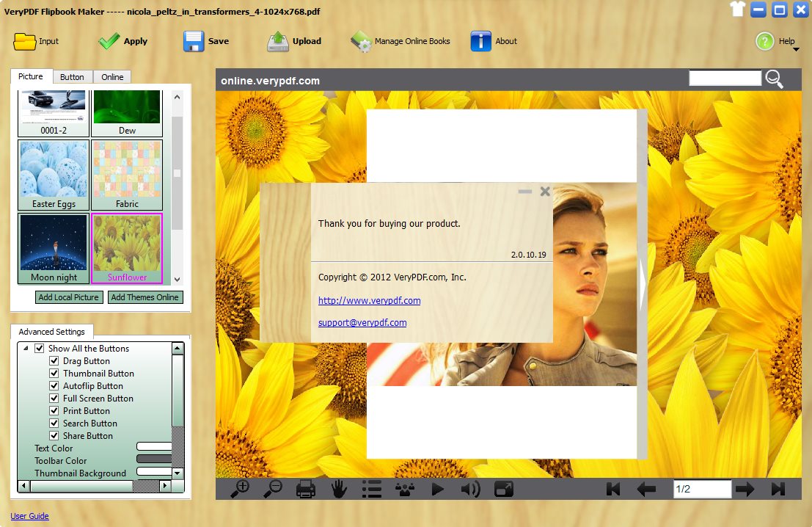The image size is (812, 527).
Task: Click the page number field showing 1/2
Action: pos(702,489)
